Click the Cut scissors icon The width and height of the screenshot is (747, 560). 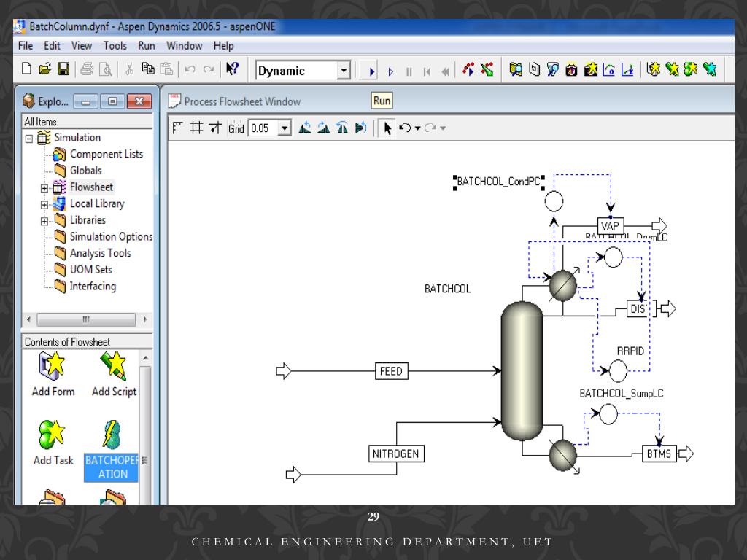pos(129,69)
